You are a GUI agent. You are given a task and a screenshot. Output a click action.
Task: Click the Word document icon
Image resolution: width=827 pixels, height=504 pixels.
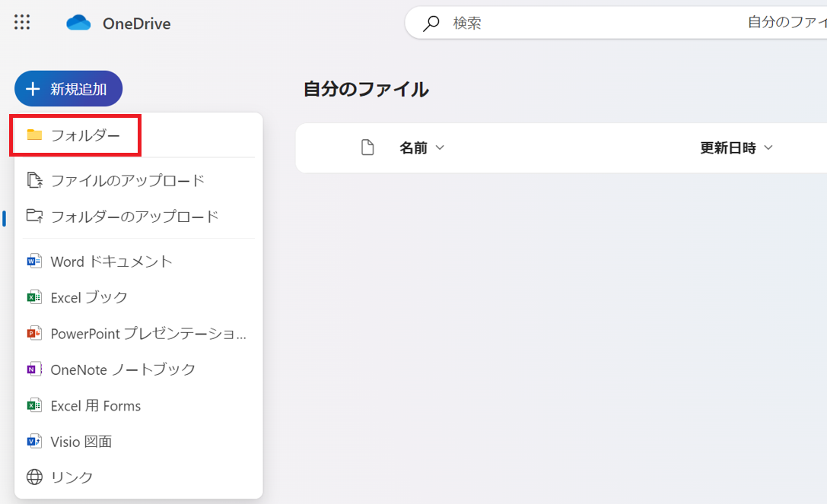pos(34,262)
